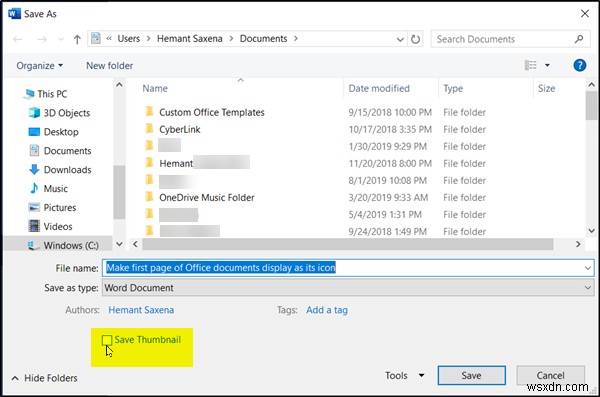This screenshot has height=397, width=600.
Task: Click the Word icon in title bar
Action: click(x=14, y=14)
